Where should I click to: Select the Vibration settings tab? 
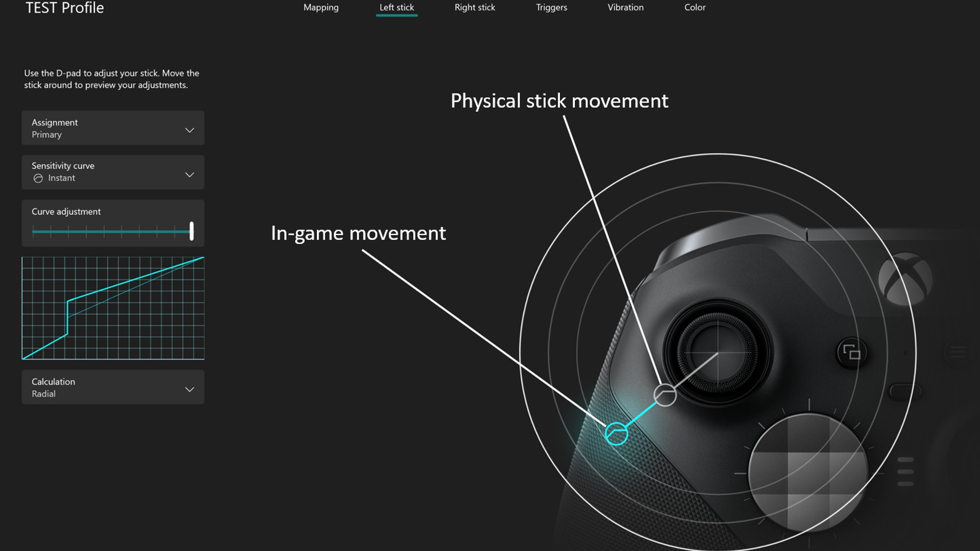pos(626,8)
